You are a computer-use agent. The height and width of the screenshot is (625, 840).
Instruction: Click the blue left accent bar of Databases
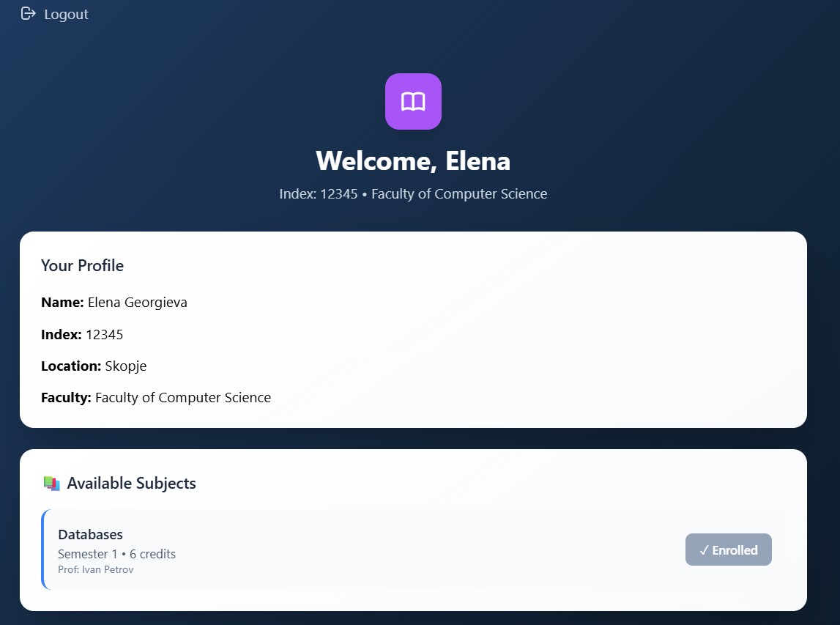point(43,550)
